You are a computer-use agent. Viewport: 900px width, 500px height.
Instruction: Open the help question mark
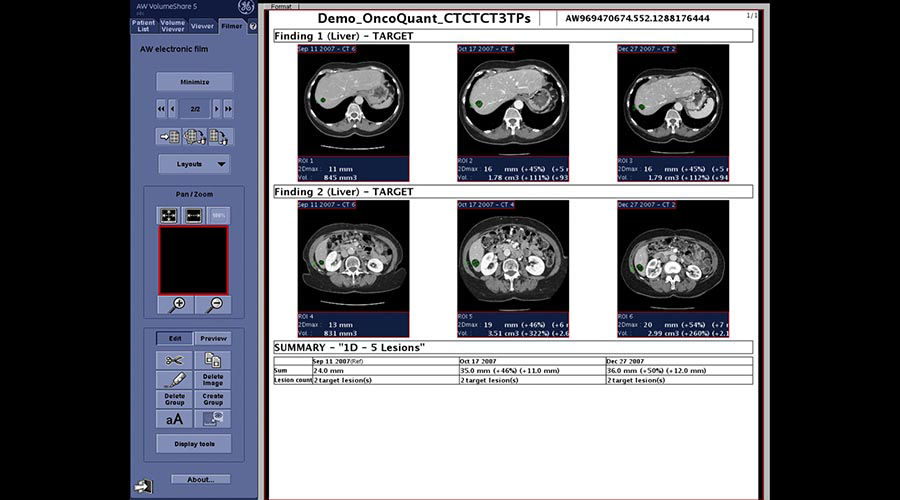253,26
